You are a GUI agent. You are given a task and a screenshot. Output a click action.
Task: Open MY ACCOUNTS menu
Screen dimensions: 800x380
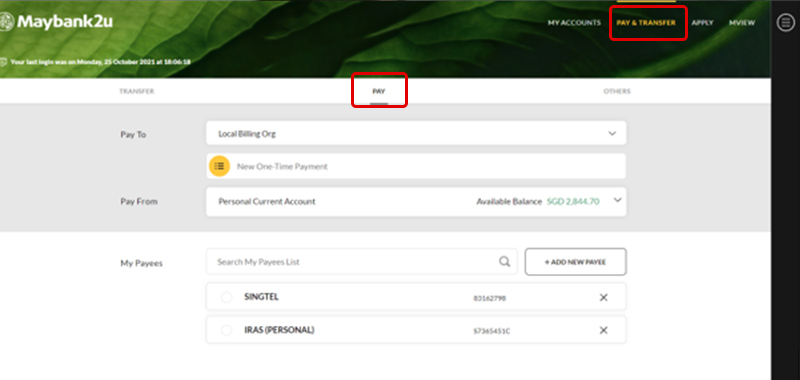click(x=574, y=23)
